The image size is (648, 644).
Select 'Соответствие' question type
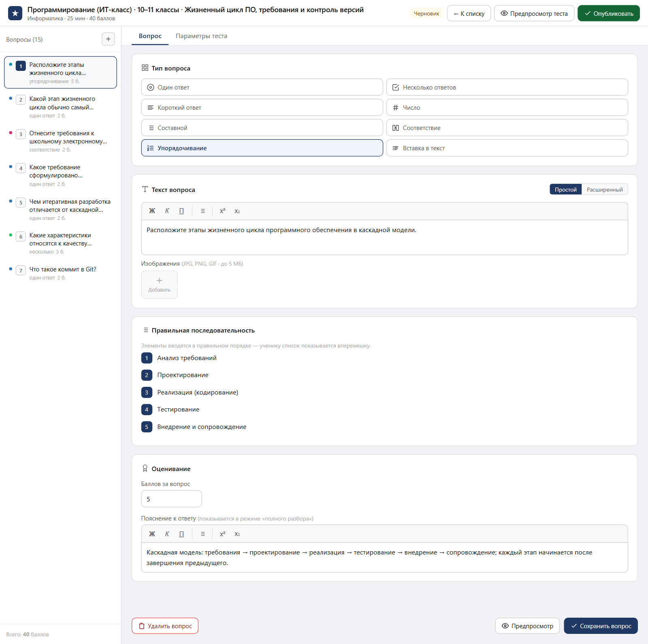507,128
